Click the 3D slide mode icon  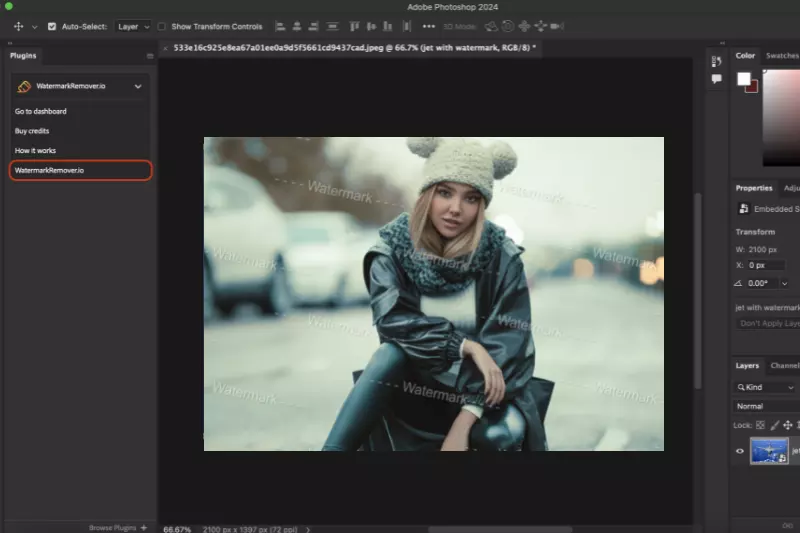[540, 27]
